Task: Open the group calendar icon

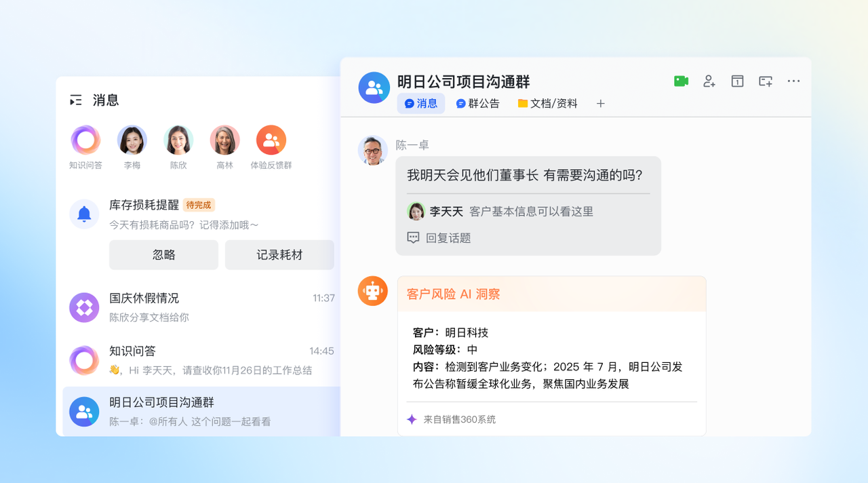Action: (737, 81)
